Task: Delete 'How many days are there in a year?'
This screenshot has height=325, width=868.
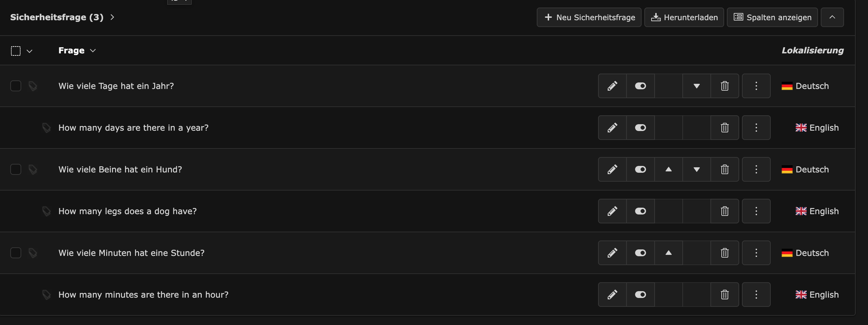Action: (724, 128)
